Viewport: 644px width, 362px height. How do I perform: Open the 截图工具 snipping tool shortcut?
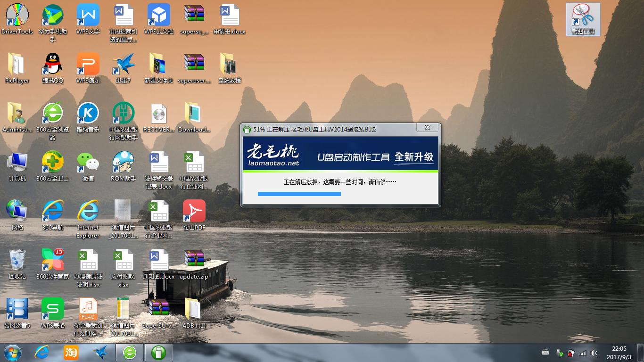583,19
